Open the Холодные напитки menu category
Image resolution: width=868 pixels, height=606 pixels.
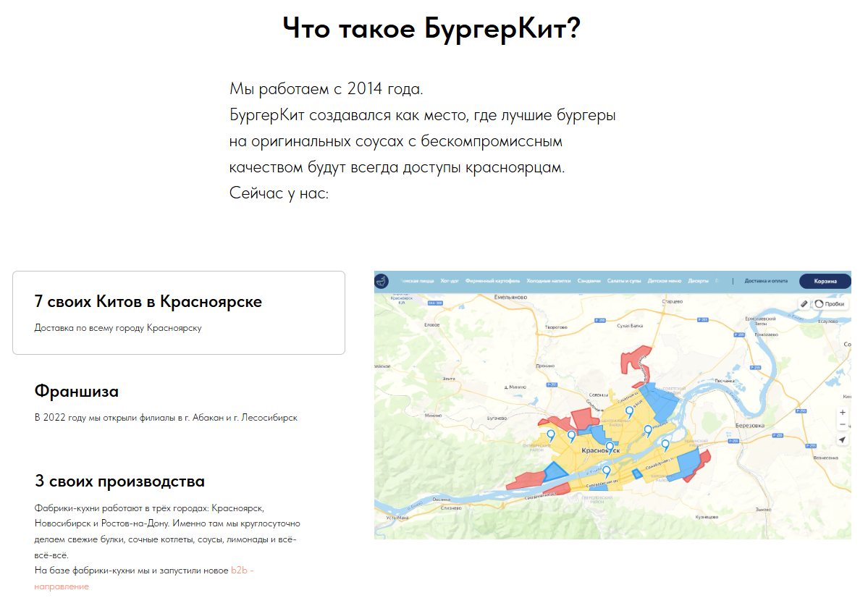coord(549,281)
